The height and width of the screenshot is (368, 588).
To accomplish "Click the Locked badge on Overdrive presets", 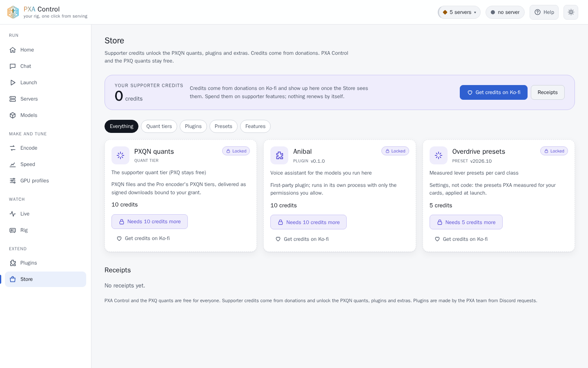I will click(x=554, y=151).
